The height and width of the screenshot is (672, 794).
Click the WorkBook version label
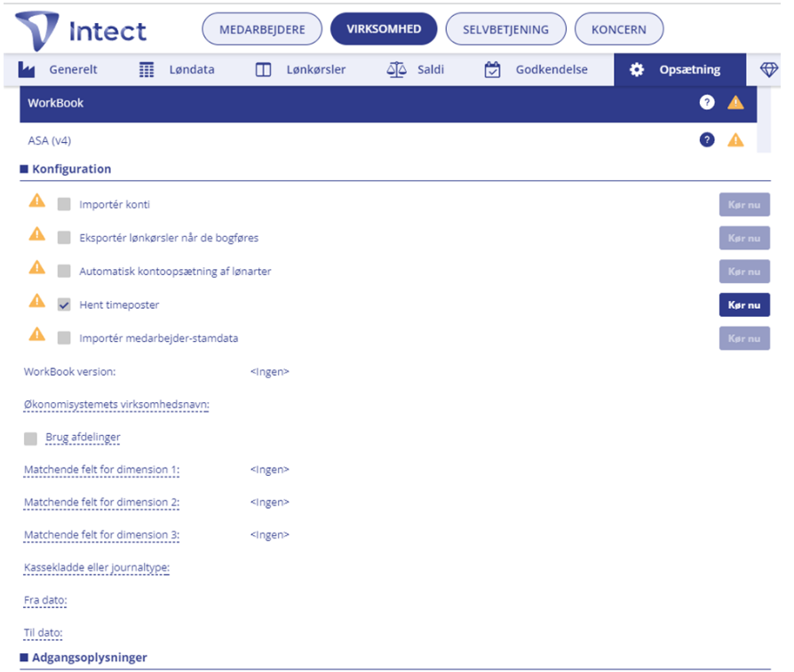[x=70, y=372]
